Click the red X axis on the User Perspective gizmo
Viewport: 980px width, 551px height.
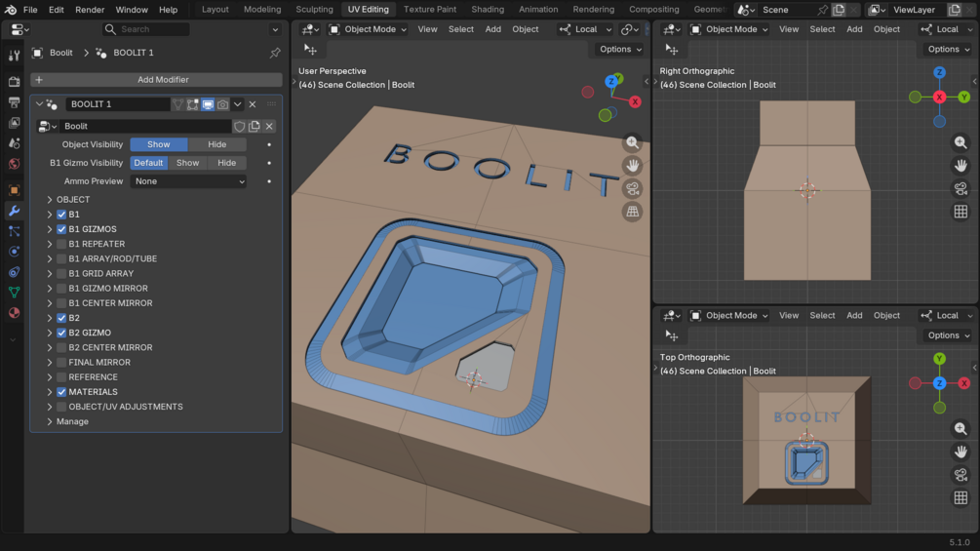coord(635,101)
